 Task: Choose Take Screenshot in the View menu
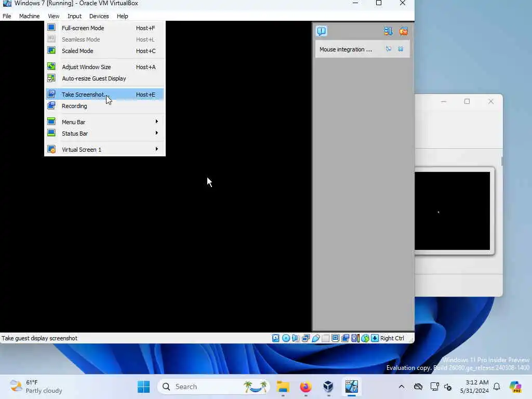[x=104, y=95]
